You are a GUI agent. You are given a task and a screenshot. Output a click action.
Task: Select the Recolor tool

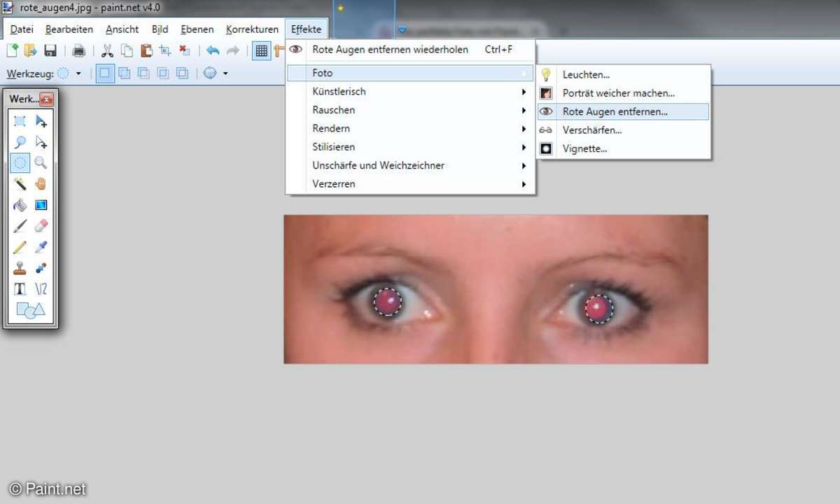[41, 267]
